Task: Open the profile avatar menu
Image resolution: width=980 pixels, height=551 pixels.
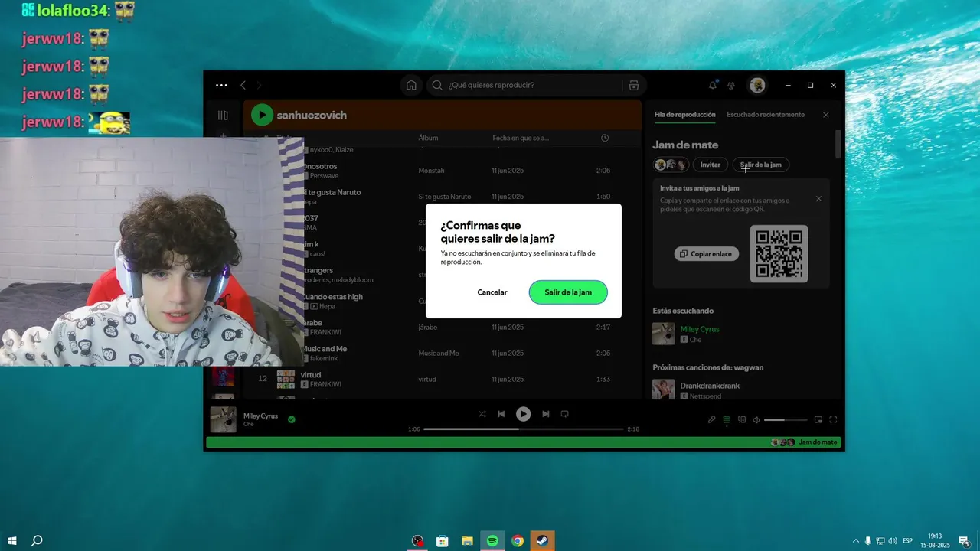Action: coord(757,85)
